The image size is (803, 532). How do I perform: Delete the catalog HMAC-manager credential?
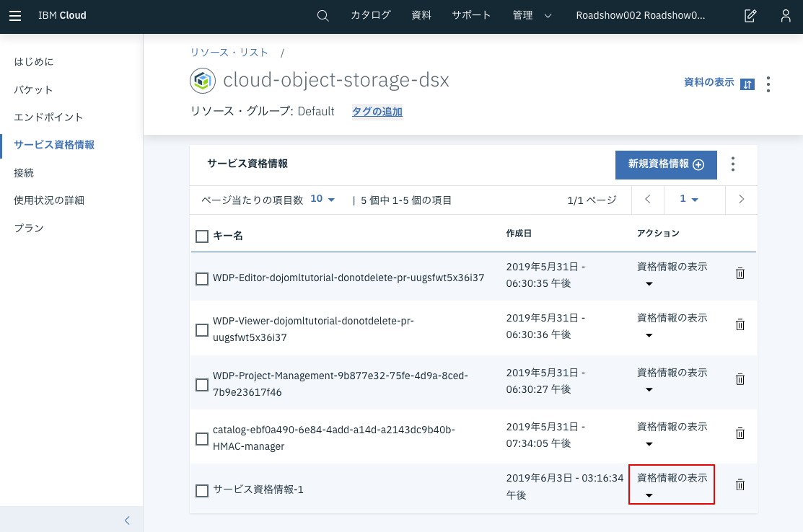(x=740, y=434)
